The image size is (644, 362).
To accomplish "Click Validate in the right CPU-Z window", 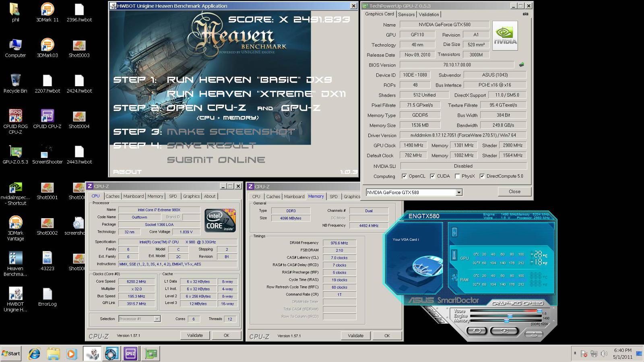I will (355, 335).
